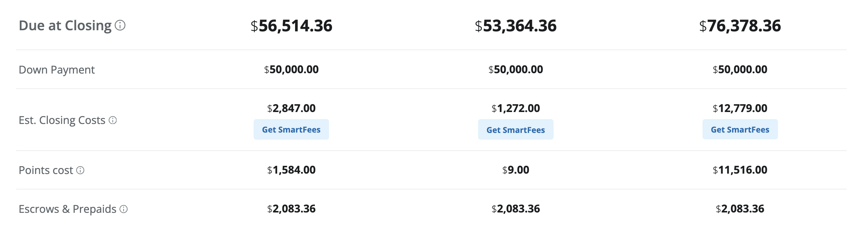Click the Due at Closing heading text
868x230 pixels.
(x=65, y=26)
